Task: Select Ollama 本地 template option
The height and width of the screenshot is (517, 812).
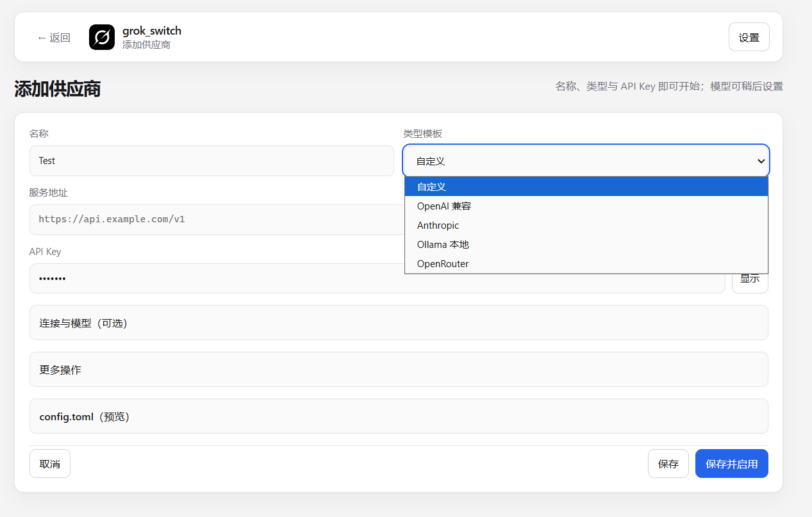Action: point(586,245)
